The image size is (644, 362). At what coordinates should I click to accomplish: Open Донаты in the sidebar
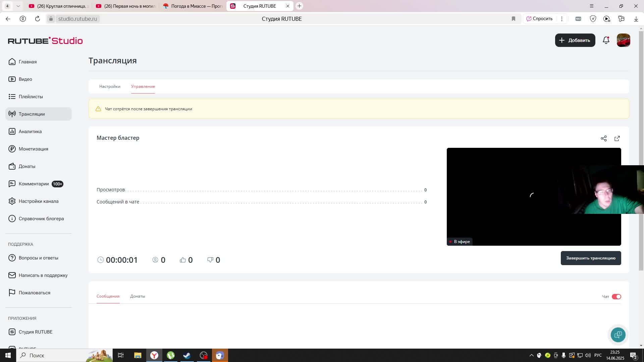27,166
